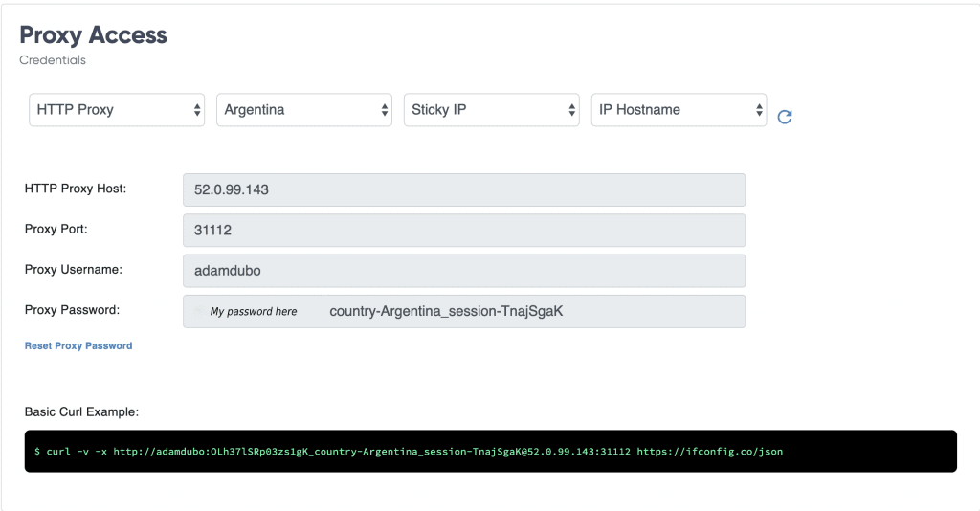Click the Proxy Username field adamdubo
980x511 pixels.
464,271
